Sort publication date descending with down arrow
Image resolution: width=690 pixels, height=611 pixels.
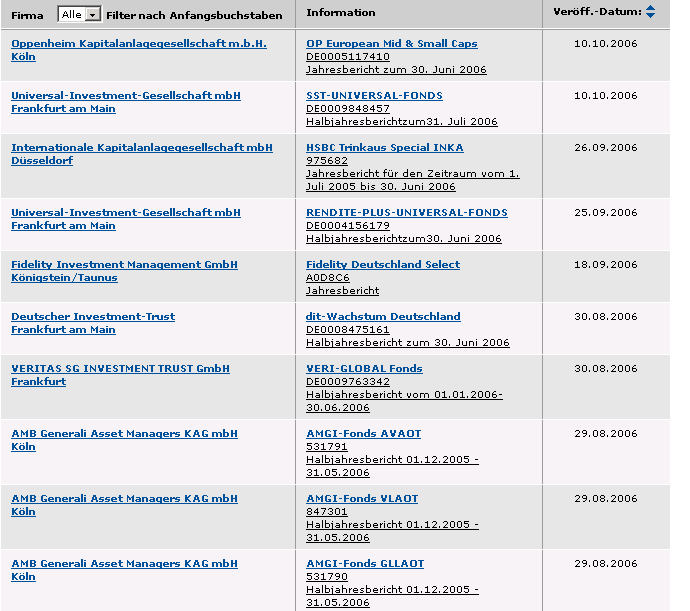[650, 15]
